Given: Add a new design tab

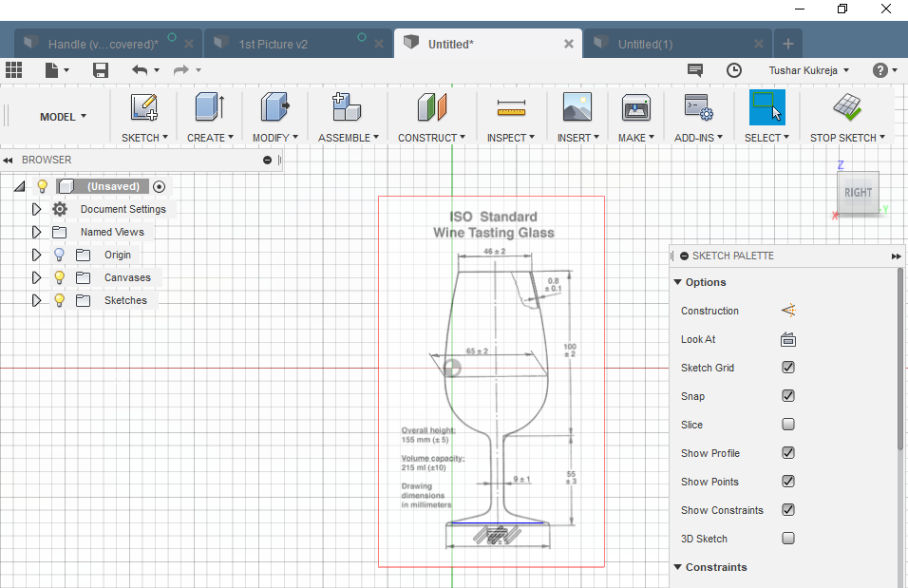Looking at the screenshot, I should click(x=787, y=44).
